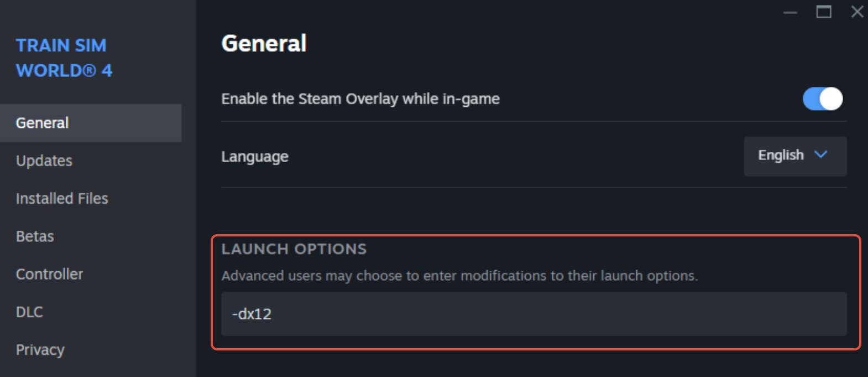Open the Controller settings tab

click(49, 274)
